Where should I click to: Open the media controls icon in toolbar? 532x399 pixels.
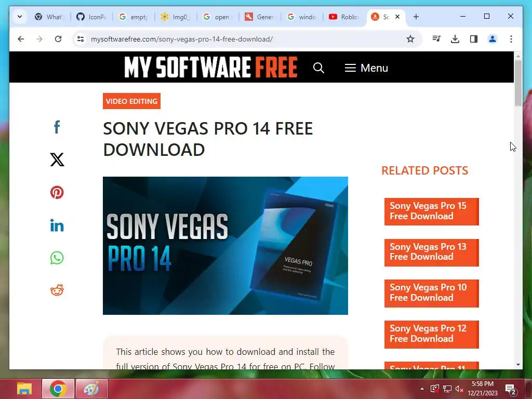[436, 39]
